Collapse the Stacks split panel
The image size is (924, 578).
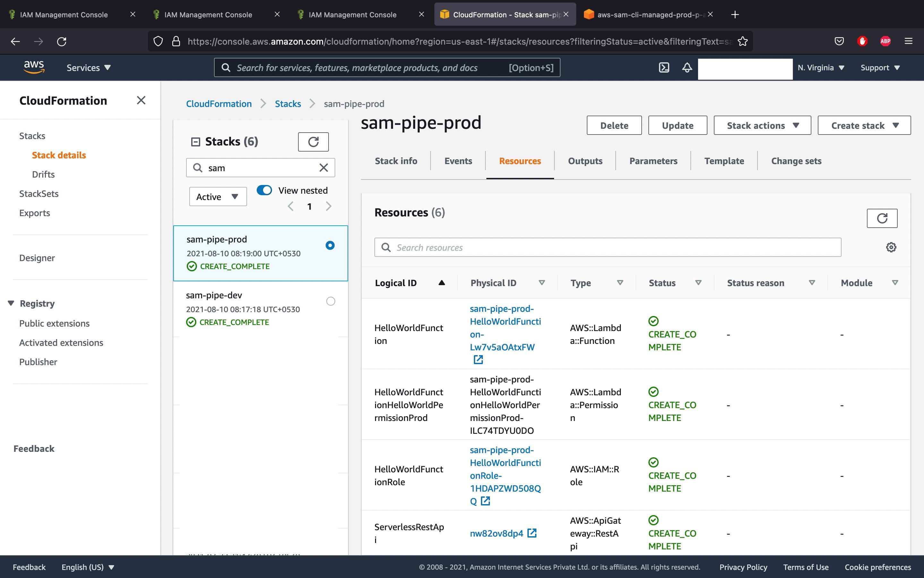coord(195,142)
